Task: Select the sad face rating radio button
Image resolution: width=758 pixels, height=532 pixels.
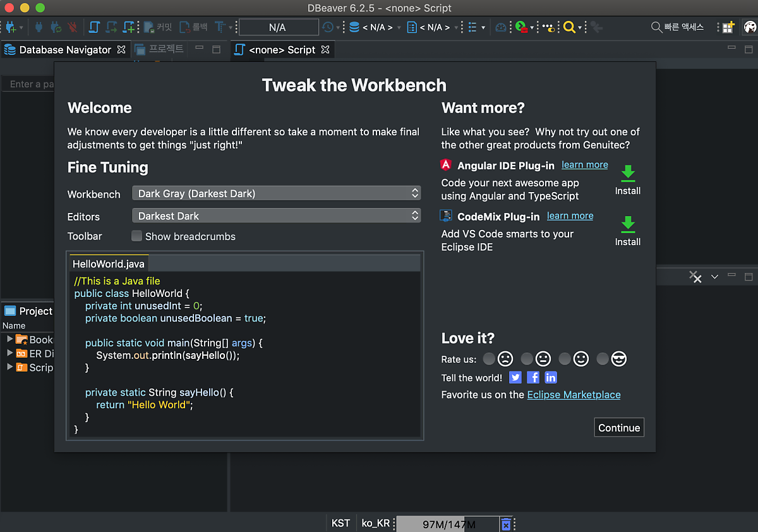Action: (x=489, y=359)
